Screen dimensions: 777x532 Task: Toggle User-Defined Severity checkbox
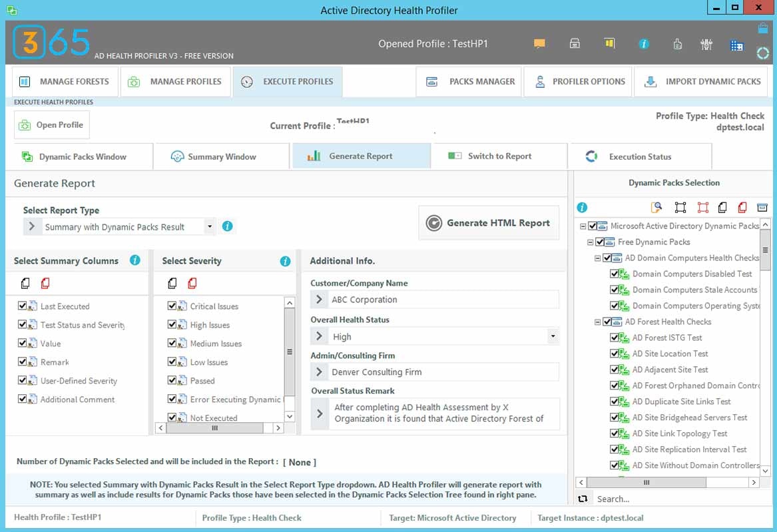tap(22, 380)
